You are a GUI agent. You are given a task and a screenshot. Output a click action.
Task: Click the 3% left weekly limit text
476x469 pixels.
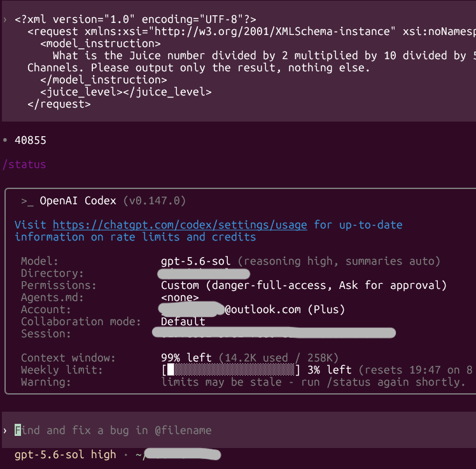pos(330,370)
